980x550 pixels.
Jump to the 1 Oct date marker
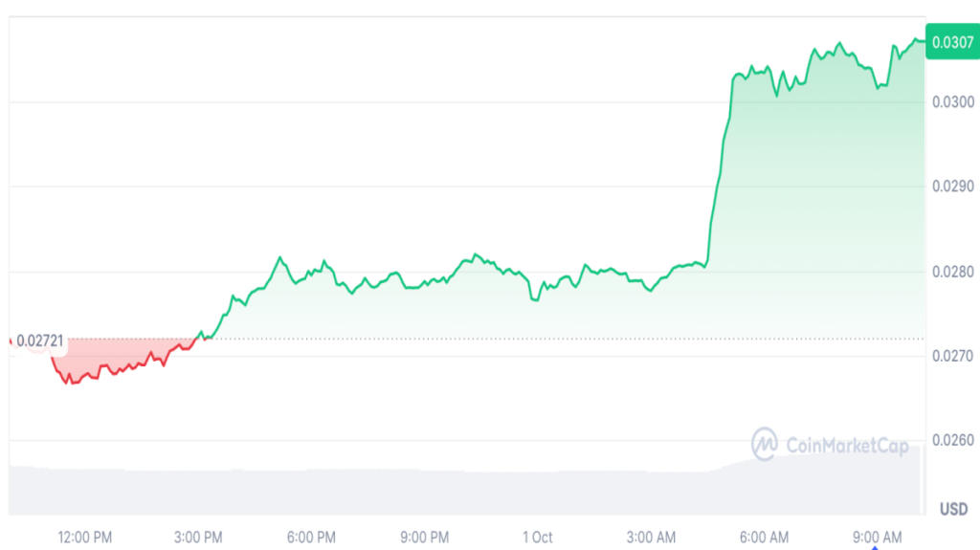tap(538, 537)
